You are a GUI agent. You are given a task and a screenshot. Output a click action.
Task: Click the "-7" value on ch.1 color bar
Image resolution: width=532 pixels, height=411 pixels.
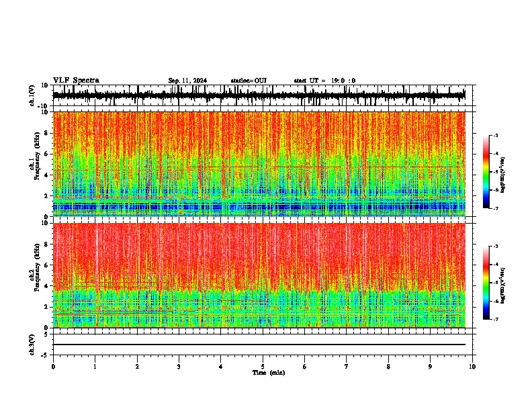(x=495, y=208)
